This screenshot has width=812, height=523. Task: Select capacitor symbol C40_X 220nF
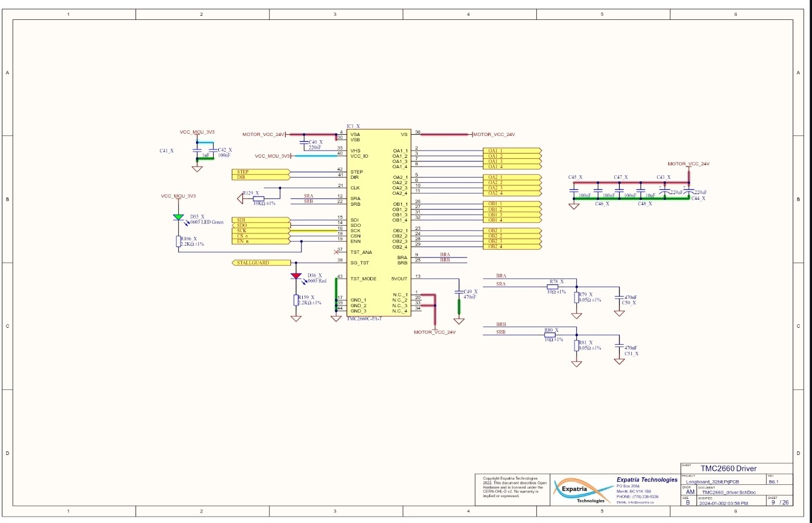[303, 142]
